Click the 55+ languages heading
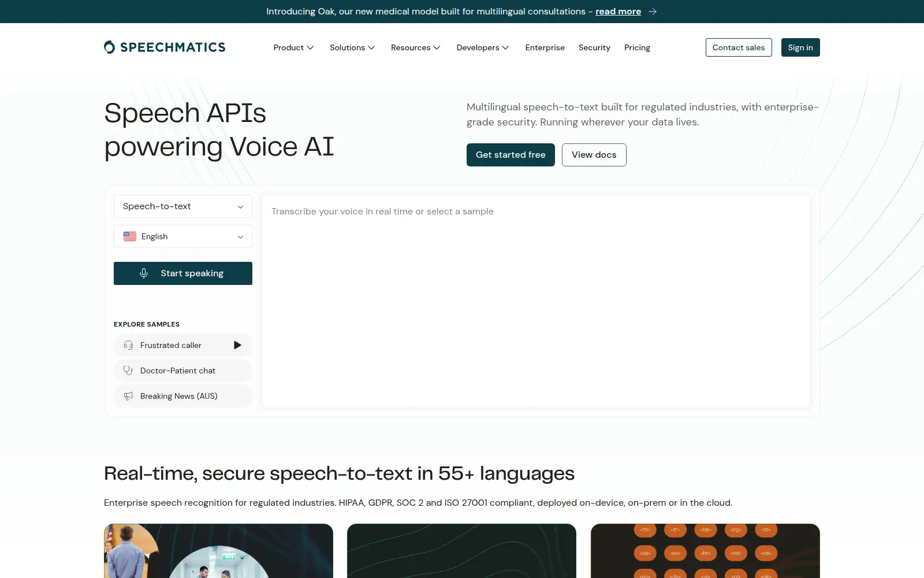Image resolution: width=924 pixels, height=578 pixels. (339, 473)
